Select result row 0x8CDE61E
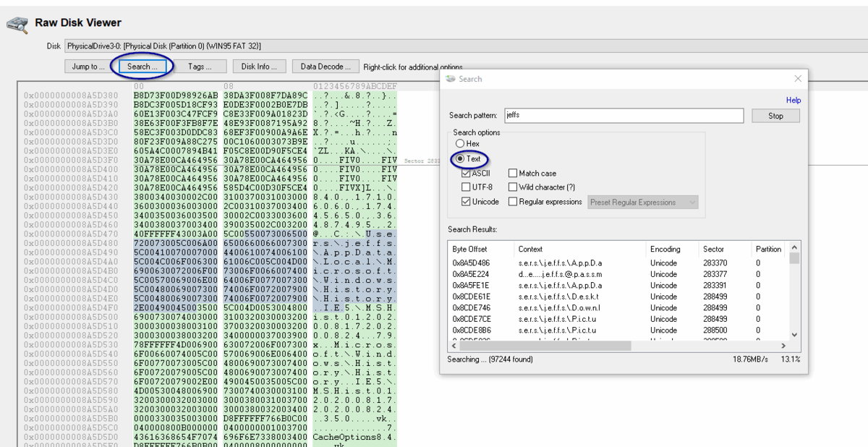 point(618,297)
